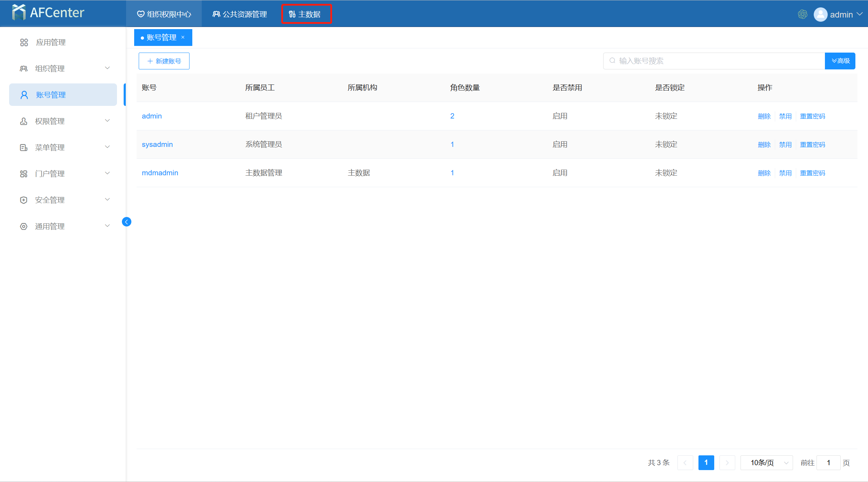The width and height of the screenshot is (868, 482).
Task: Open the sysadmin account link
Action: [157, 144]
